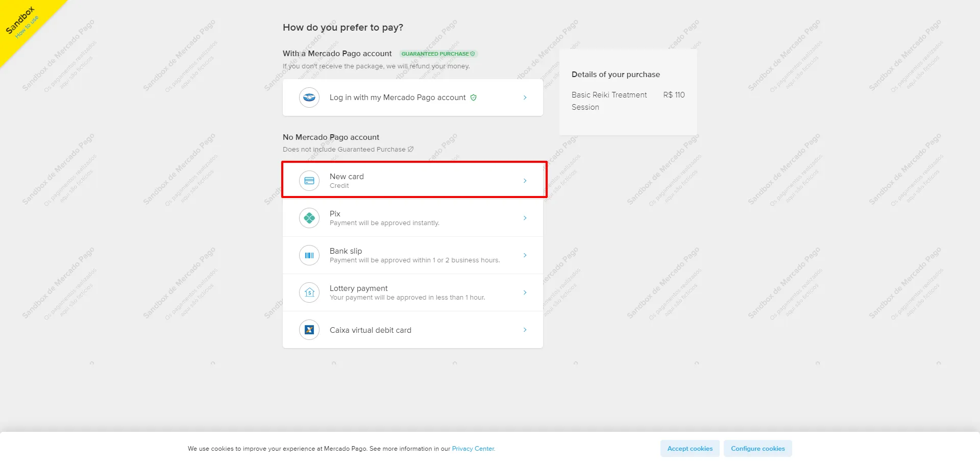Click the crossed shield icon after Guaranteed Purchase
The height and width of the screenshot is (465, 980).
410,149
